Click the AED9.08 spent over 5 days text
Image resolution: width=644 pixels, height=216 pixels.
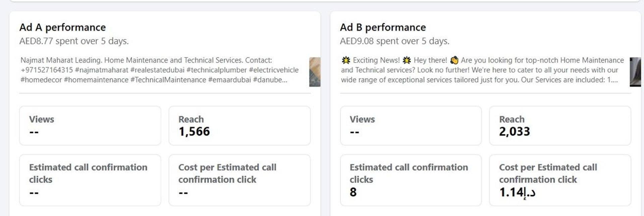[394, 41]
